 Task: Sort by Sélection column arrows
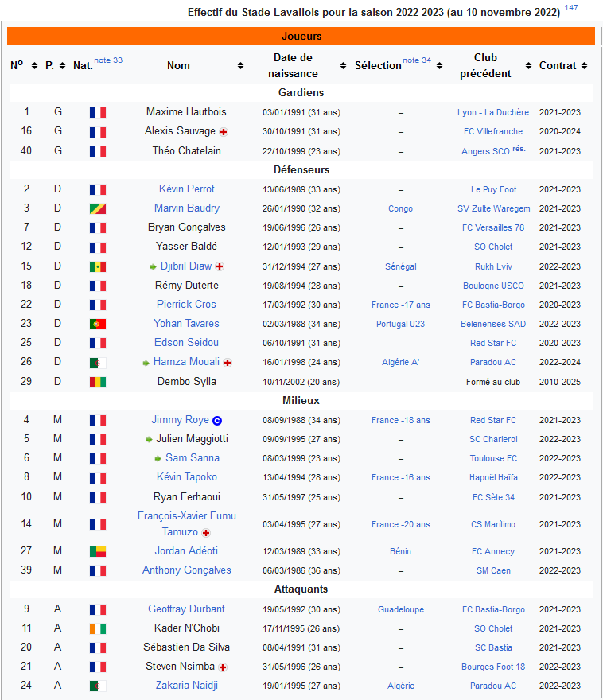440,66
